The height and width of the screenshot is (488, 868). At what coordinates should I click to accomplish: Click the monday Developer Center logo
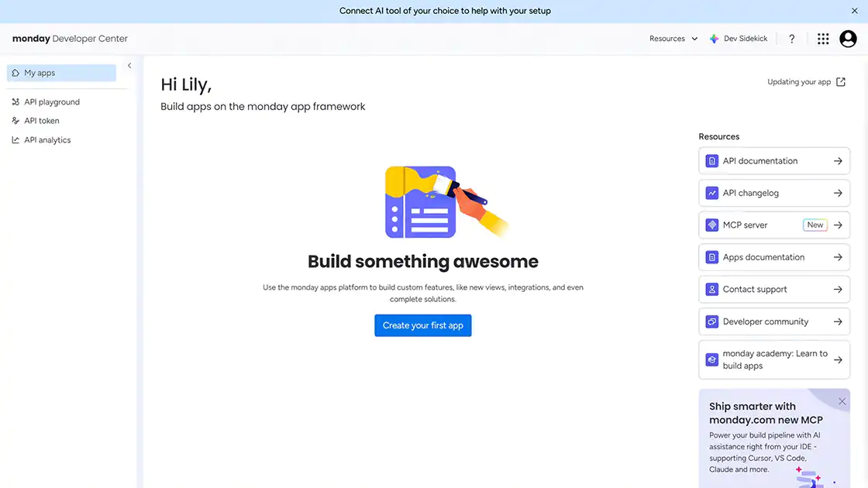70,39
